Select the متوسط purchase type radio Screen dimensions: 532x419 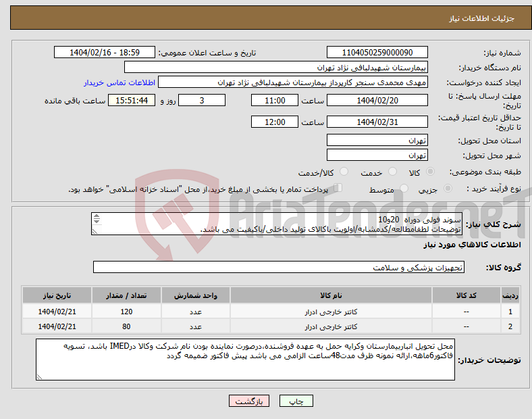(x=404, y=188)
